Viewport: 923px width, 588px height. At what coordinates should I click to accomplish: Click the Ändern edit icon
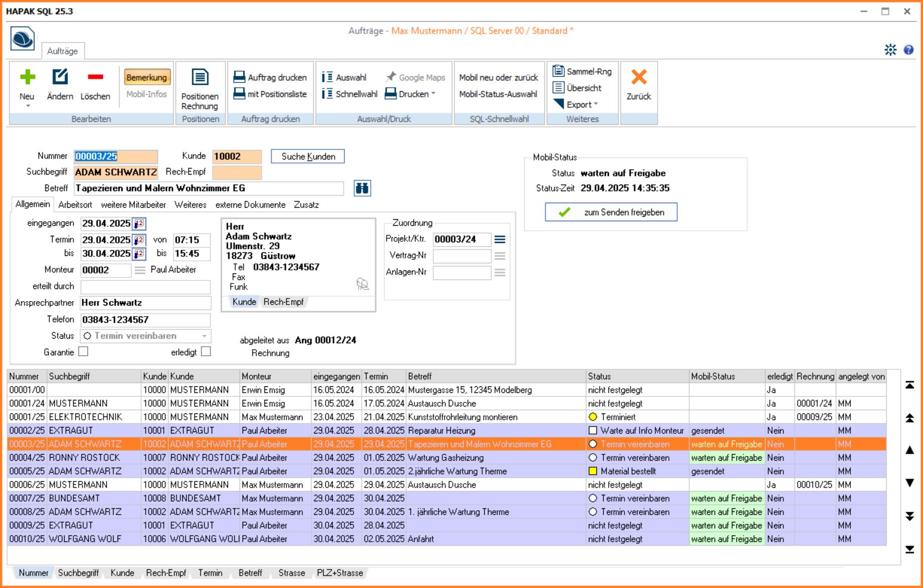[60, 77]
